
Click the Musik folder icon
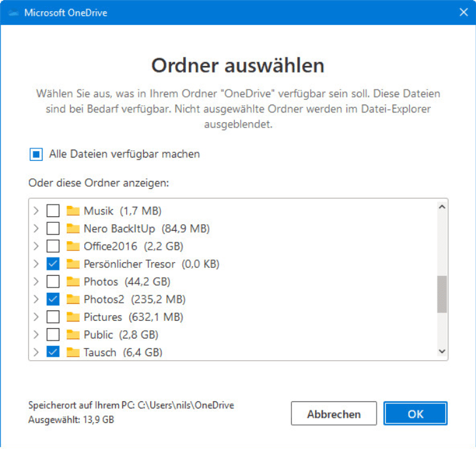(x=73, y=210)
